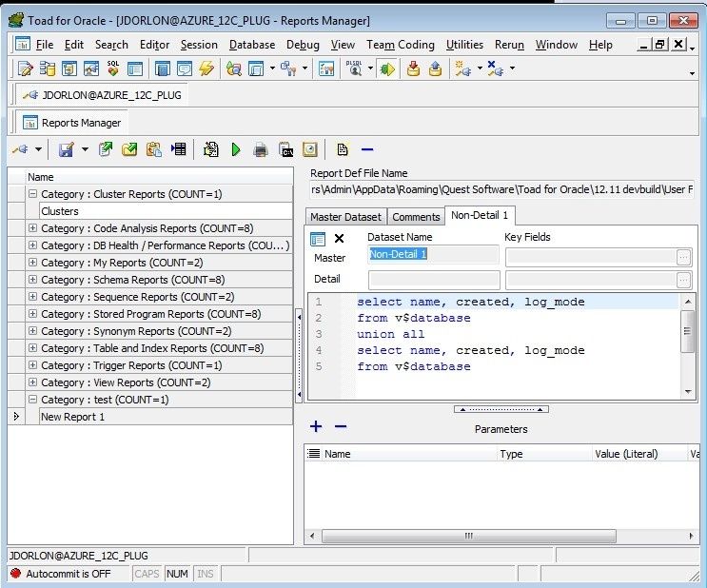Click the new connection plug icon

coord(462,69)
